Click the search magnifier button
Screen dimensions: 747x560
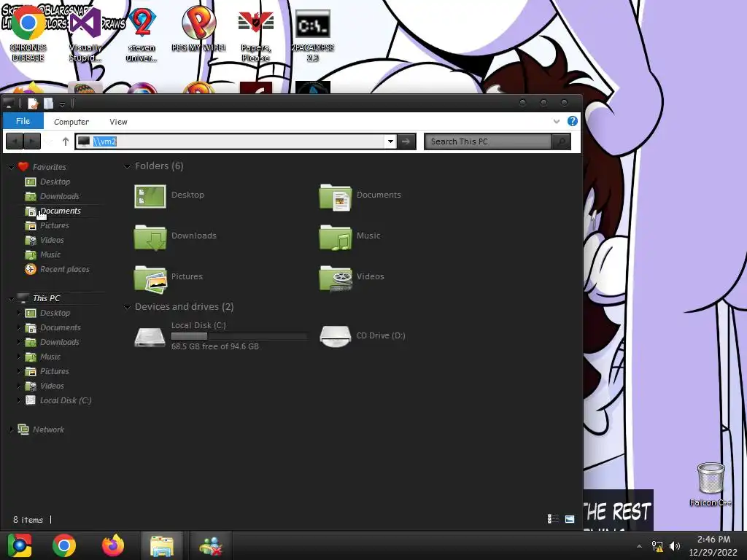pos(561,141)
